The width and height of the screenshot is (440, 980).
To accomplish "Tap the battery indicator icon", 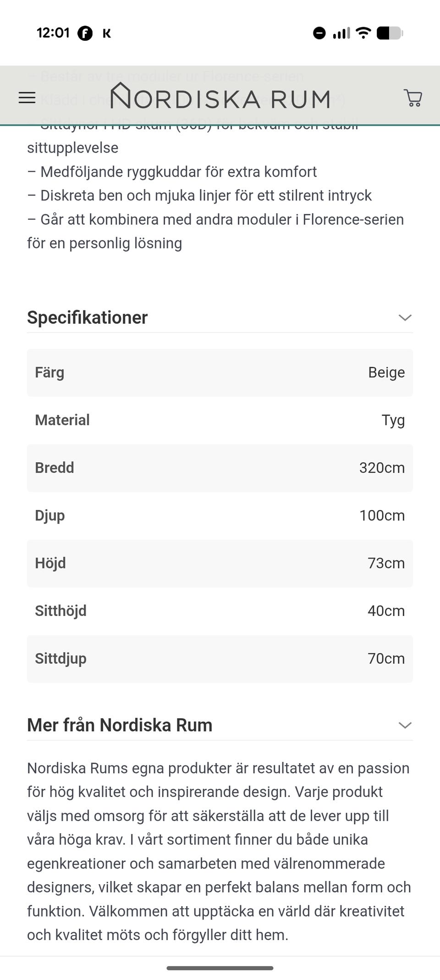I will coord(390,33).
